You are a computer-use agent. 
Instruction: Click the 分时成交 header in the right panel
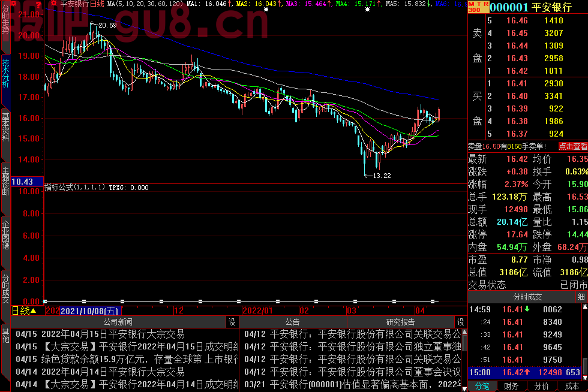click(527, 297)
